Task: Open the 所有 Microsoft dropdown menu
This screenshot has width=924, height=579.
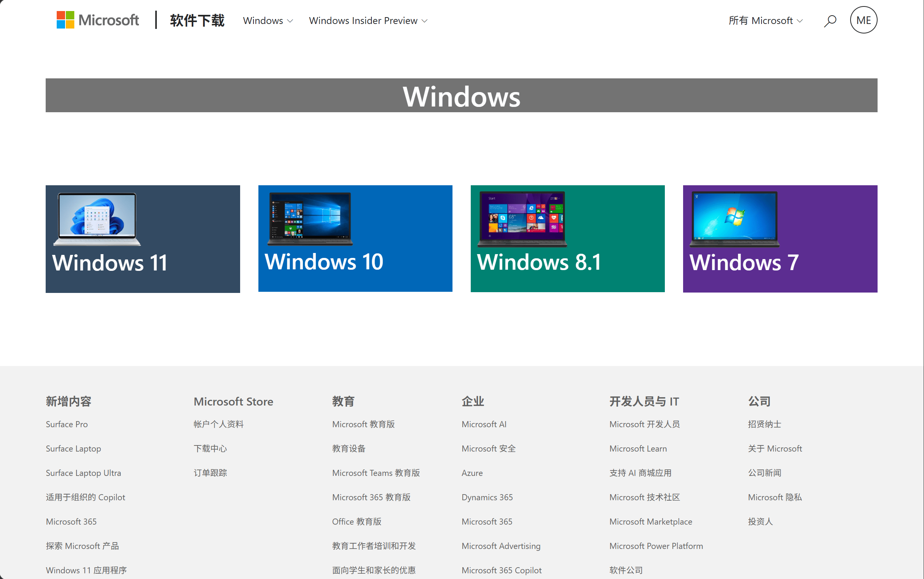Action: [x=765, y=21]
